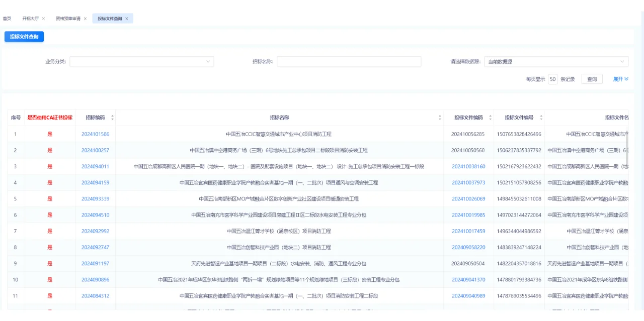
Task: Sort the 投标文件编号 column
Action: tap(541, 117)
